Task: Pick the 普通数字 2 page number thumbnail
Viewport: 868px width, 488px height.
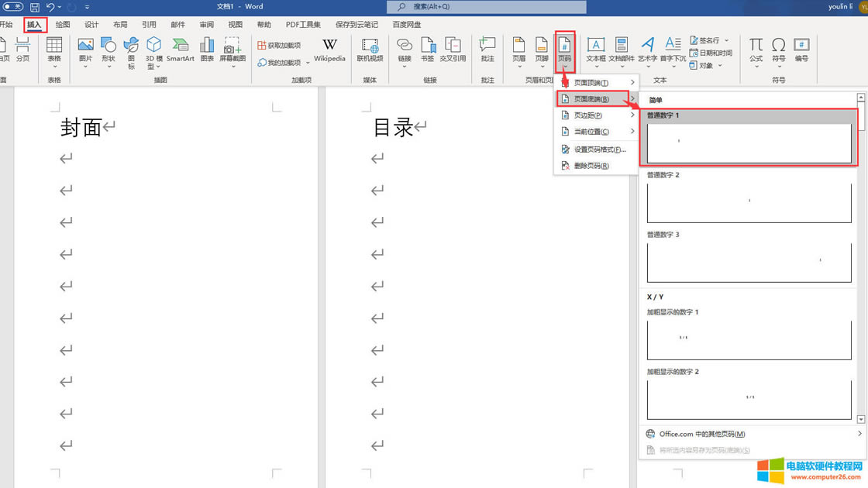Action: point(749,202)
